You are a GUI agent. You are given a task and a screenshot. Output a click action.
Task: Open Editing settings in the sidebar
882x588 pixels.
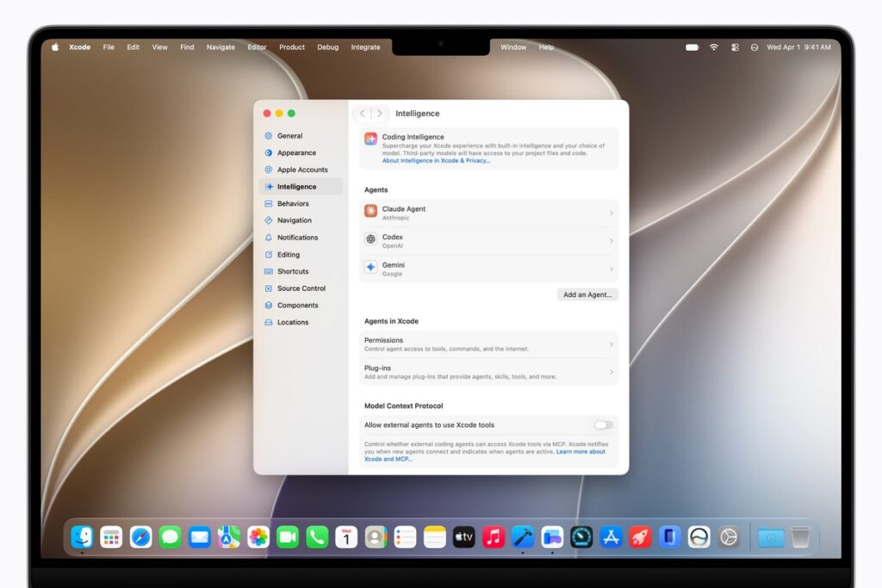click(x=301, y=255)
